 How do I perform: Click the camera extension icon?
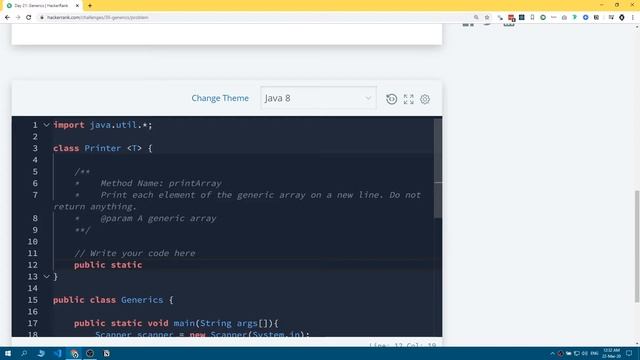(564, 18)
